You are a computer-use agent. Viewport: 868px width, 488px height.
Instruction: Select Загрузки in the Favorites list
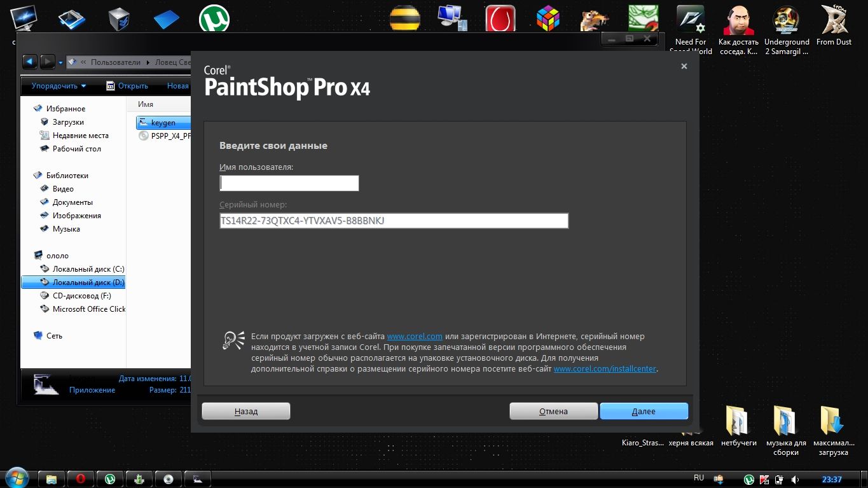[68, 122]
